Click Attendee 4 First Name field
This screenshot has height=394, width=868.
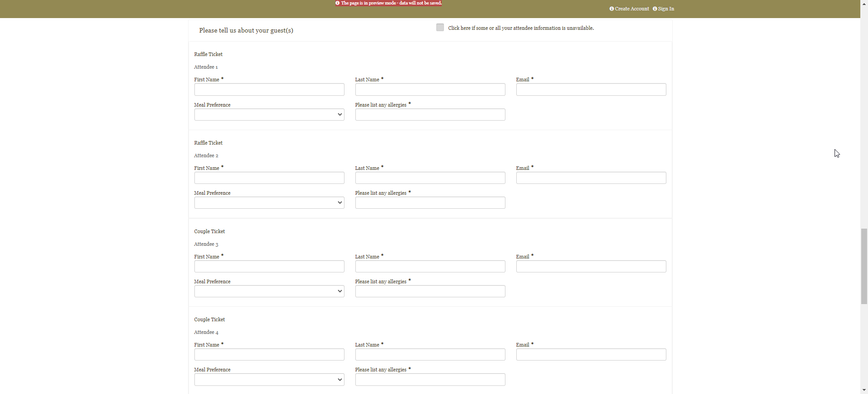coord(269,355)
